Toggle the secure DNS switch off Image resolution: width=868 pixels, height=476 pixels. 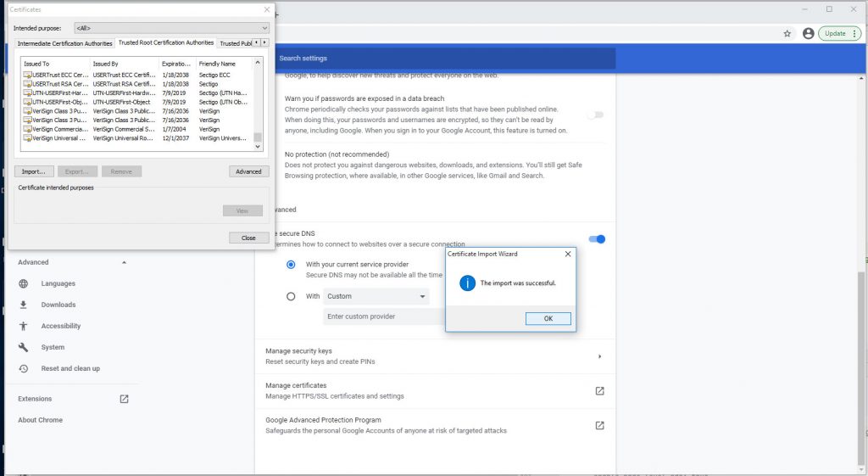(597, 238)
